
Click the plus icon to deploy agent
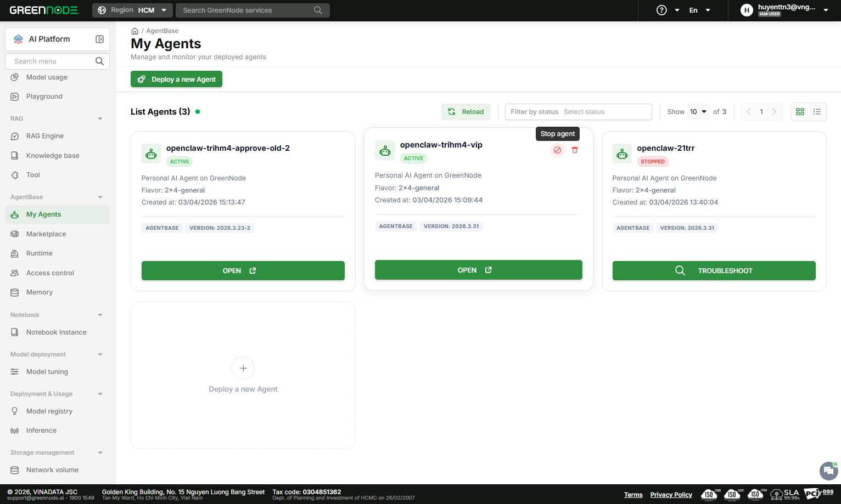click(x=243, y=369)
